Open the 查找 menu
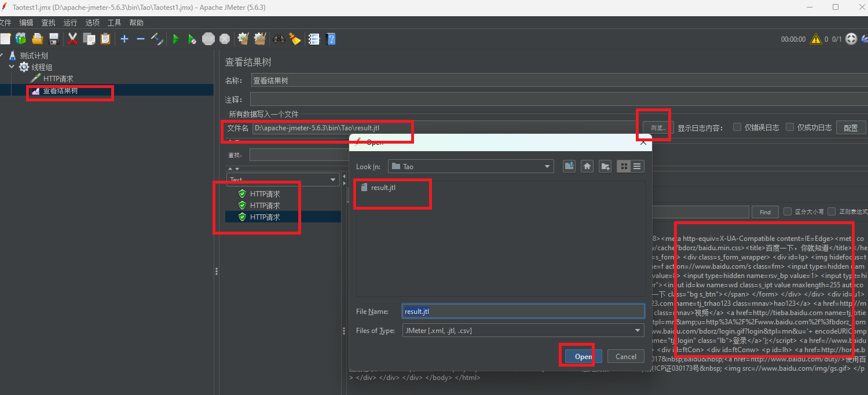Viewport: 868px width, 395px height. point(48,23)
